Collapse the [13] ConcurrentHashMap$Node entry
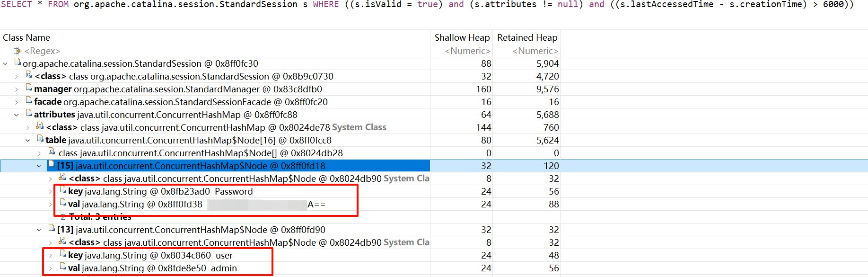868x277 pixels. tap(39, 230)
